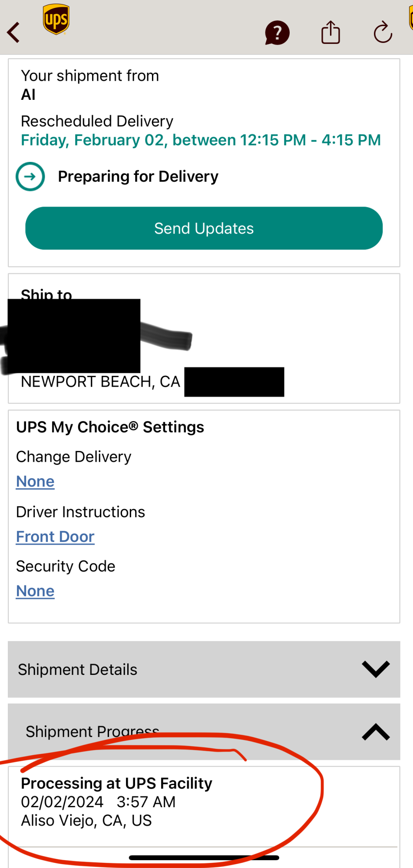Screen dimensions: 413x868
Task: Tap the rescheduled delivery date text
Action: (x=201, y=140)
